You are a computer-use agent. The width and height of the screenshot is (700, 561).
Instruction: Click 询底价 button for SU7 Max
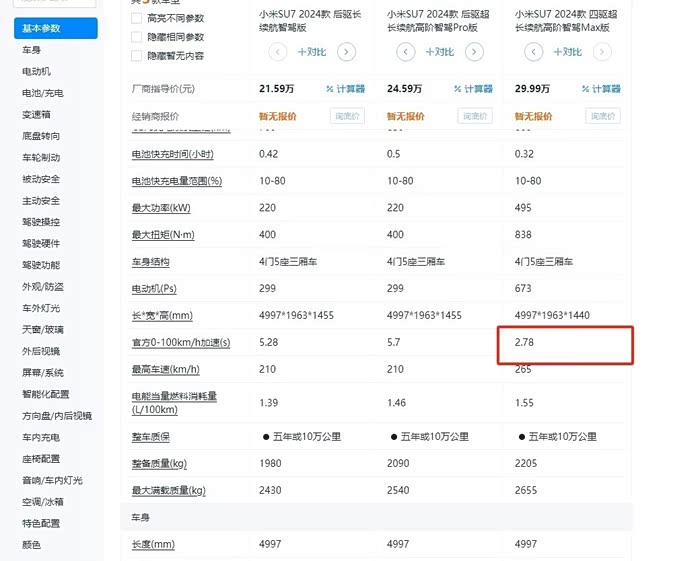coord(603,116)
